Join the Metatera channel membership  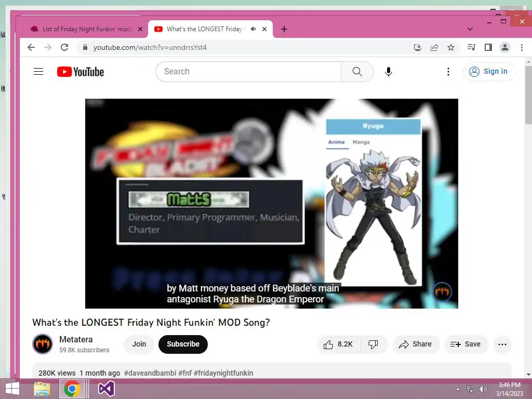[139, 344]
